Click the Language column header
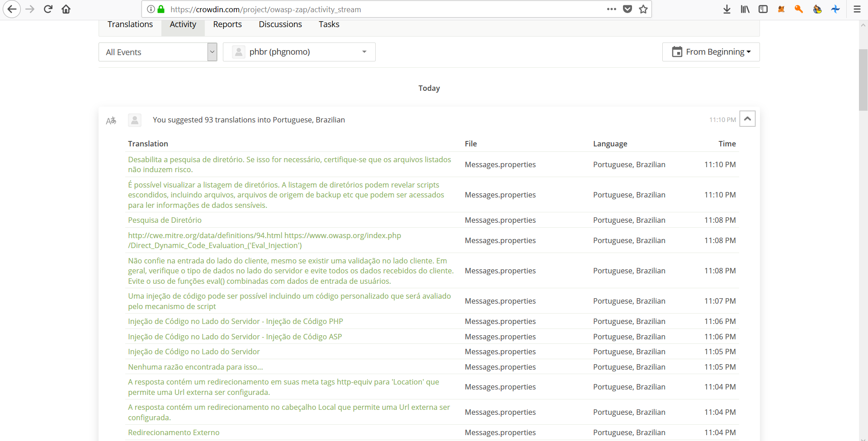Screen dimensions: 868x441 [x=610, y=144]
